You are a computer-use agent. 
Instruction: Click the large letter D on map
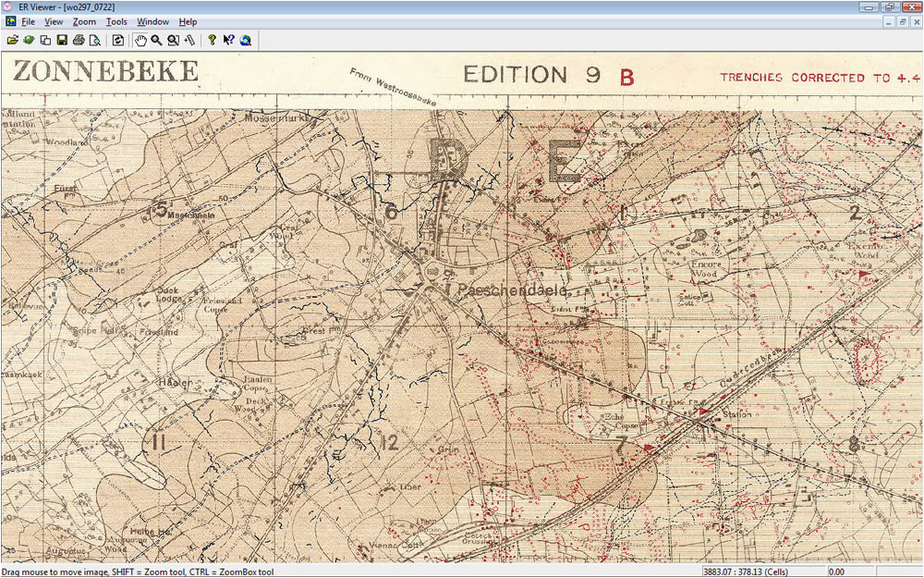[x=448, y=159]
